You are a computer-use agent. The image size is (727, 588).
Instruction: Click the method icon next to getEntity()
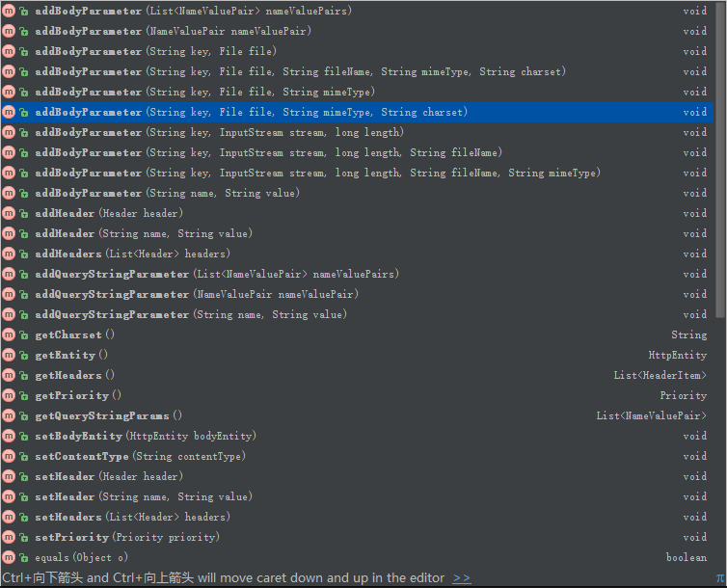[9, 355]
